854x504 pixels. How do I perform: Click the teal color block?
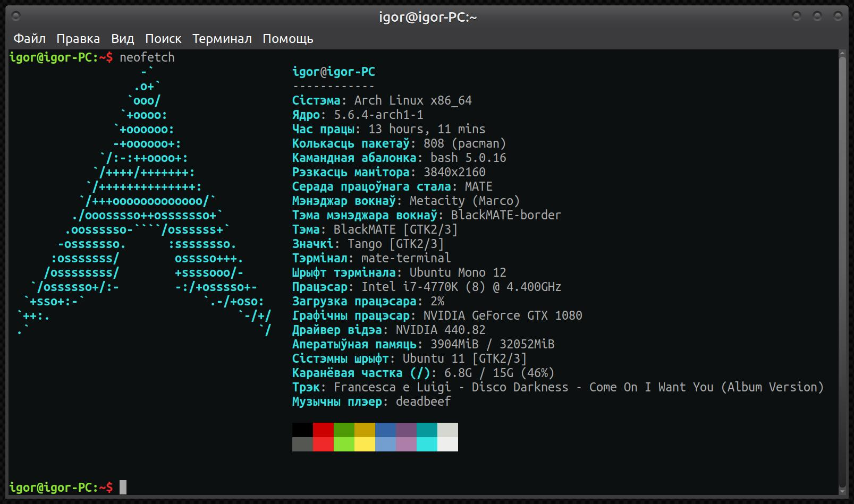[x=427, y=430]
